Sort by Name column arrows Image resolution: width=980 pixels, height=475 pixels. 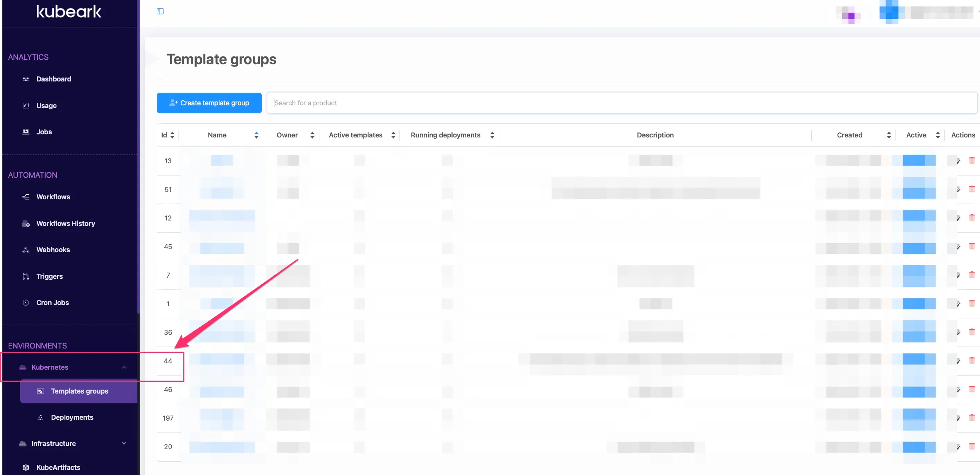(x=256, y=135)
